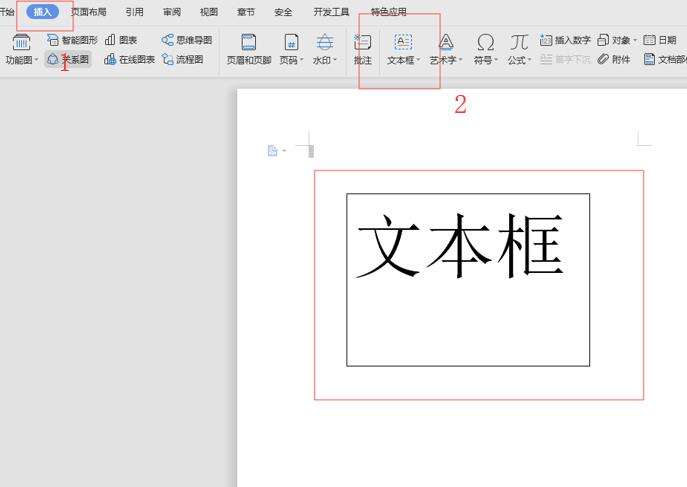The image size is (687, 487).
Task: Select the 插入 Insert tab
Action: click(42, 12)
